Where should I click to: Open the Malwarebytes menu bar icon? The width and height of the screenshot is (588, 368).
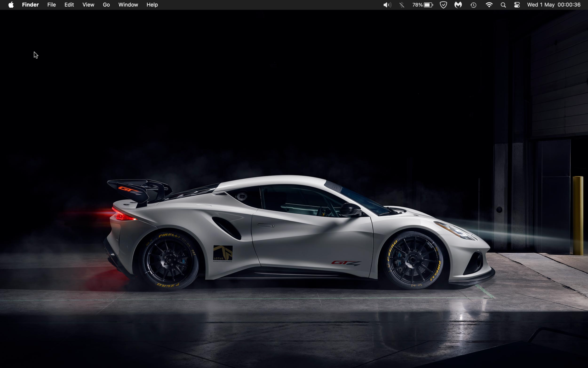(458, 5)
